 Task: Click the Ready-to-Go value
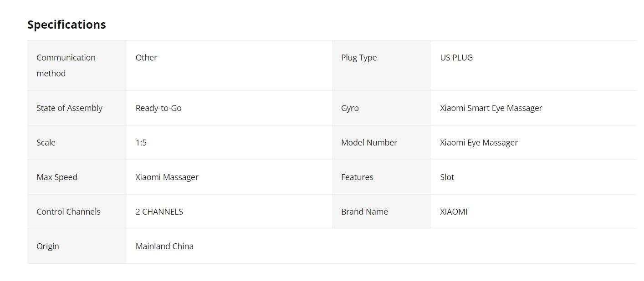pyautogui.click(x=158, y=108)
